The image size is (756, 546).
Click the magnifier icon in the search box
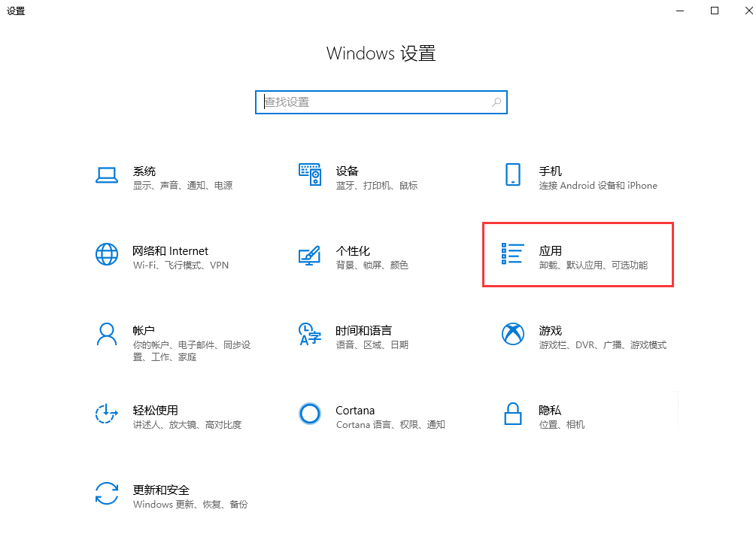coord(496,102)
